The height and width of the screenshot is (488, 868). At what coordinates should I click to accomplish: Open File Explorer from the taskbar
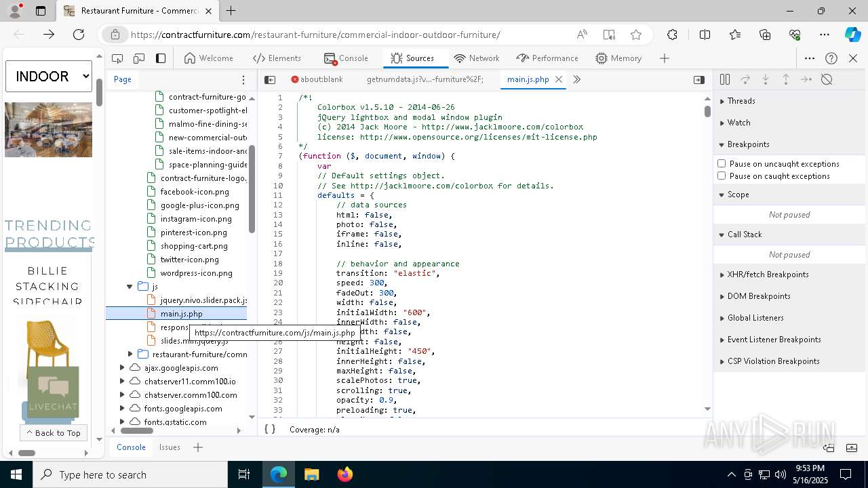coord(312,474)
